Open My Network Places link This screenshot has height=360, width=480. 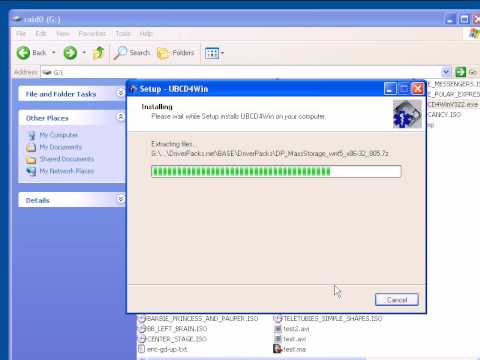67,171
